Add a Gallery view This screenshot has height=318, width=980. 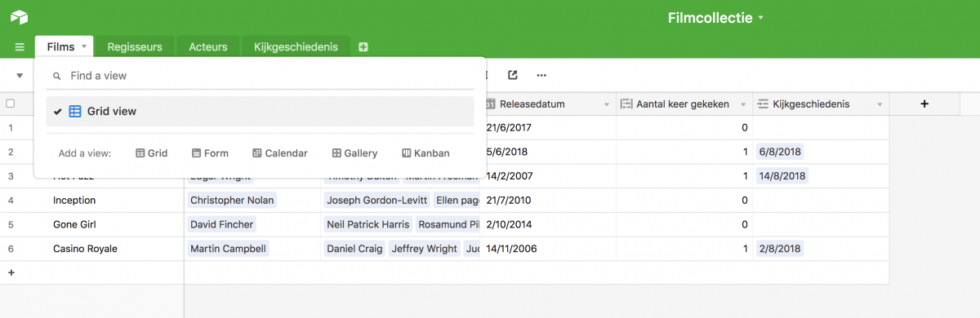354,153
